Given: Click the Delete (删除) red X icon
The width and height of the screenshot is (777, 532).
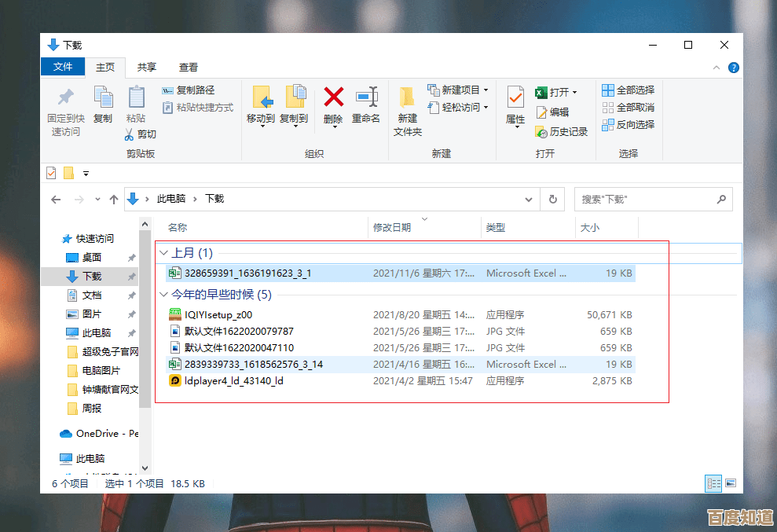Looking at the screenshot, I should 334,98.
